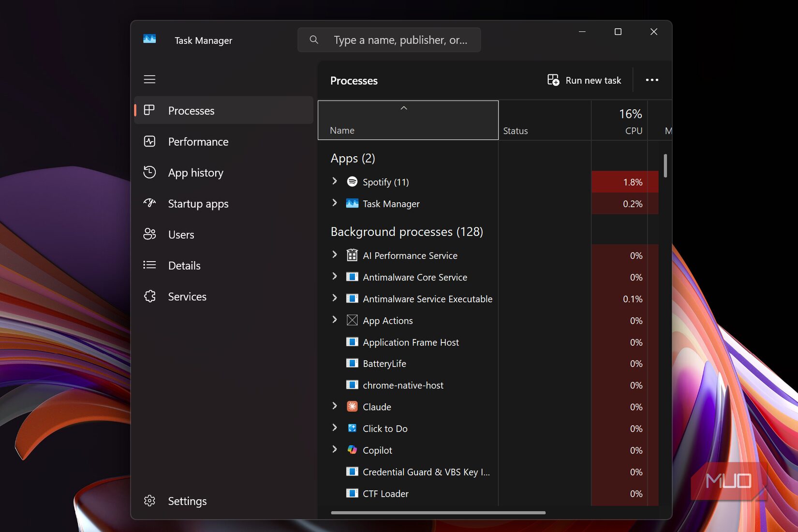Open the Details page
The width and height of the screenshot is (798, 532).
pyautogui.click(x=223, y=265)
